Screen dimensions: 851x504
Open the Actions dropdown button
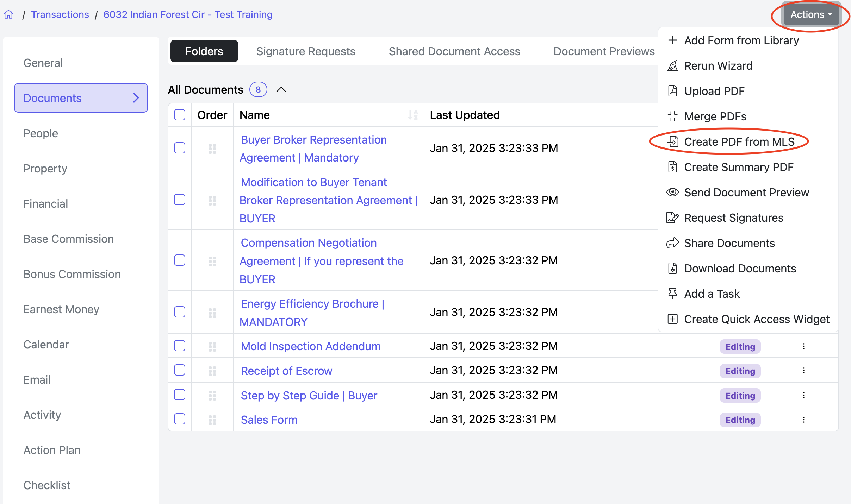(x=811, y=14)
